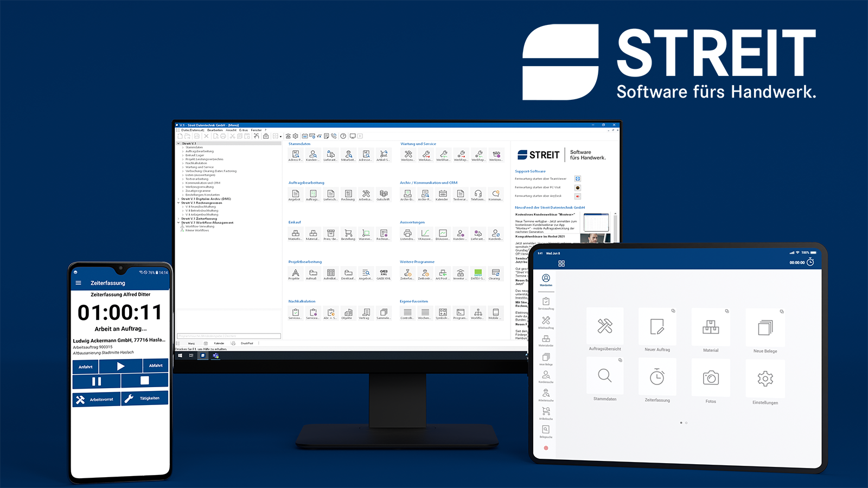Collapse Streit V.1 root tree node
This screenshot has height=488, width=868.
pos(178,144)
